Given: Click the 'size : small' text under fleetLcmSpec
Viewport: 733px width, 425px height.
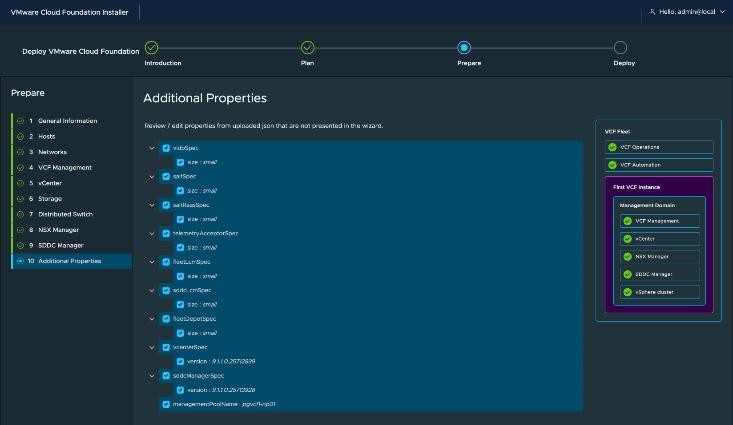Looking at the screenshot, I should point(202,276).
